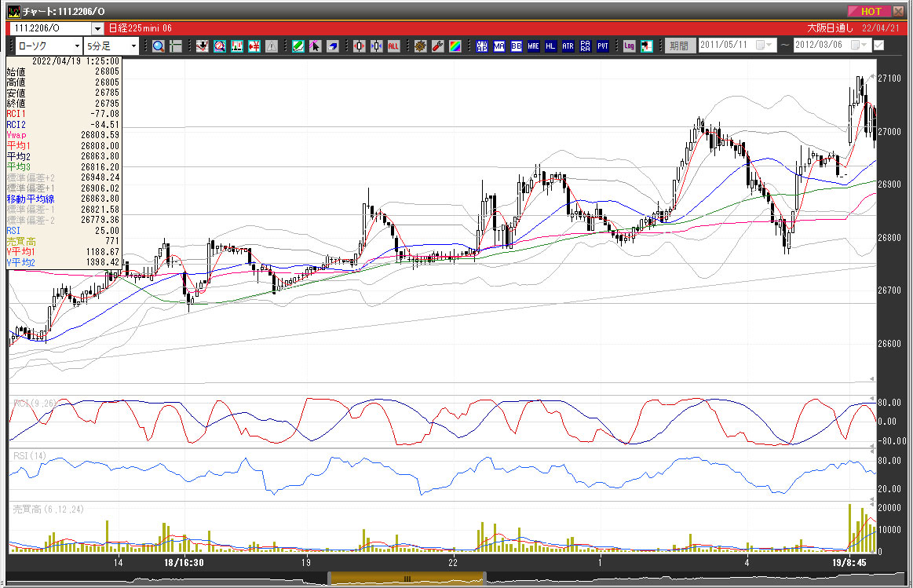Open the wrench settings icon
913x588 pixels.
point(437,46)
